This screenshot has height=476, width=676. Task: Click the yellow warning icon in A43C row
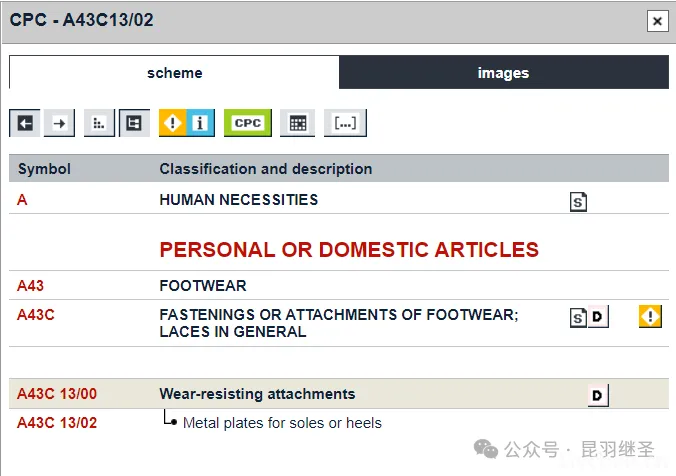tap(651, 317)
